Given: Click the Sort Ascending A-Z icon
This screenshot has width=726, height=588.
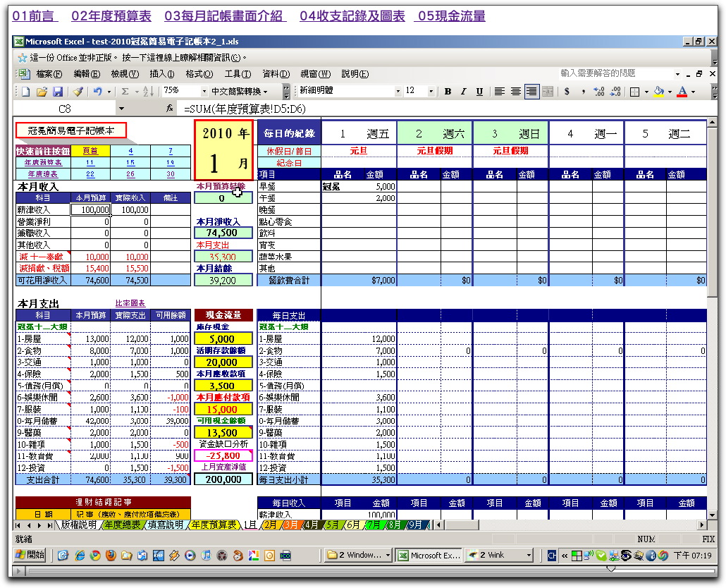Looking at the screenshot, I should tap(148, 92).
